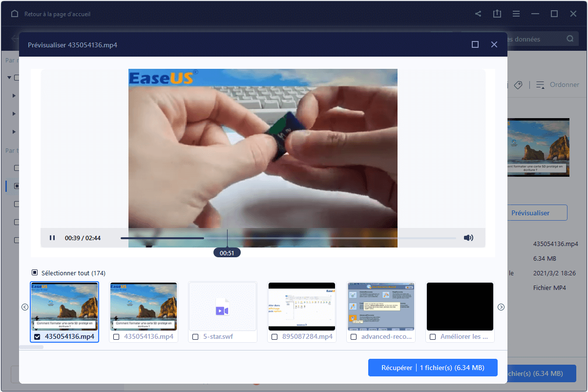This screenshot has height=392, width=588.
Task: Click the "Fichier MP4" type value
Action: 549,288
